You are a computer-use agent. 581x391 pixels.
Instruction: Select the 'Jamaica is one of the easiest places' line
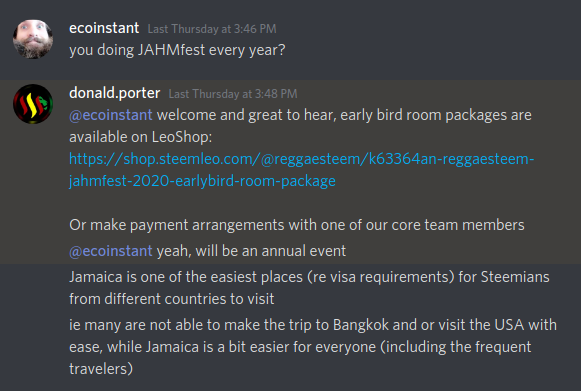click(309, 277)
